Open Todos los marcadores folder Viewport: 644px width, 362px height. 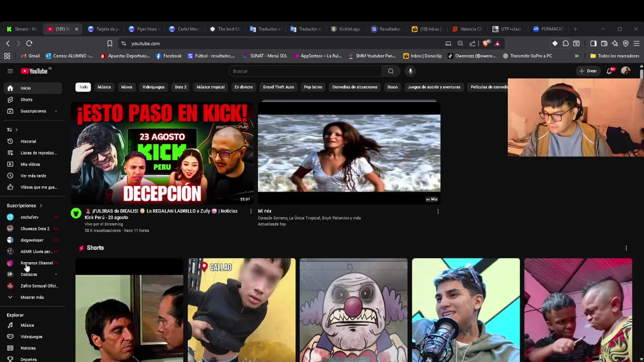(x=614, y=56)
